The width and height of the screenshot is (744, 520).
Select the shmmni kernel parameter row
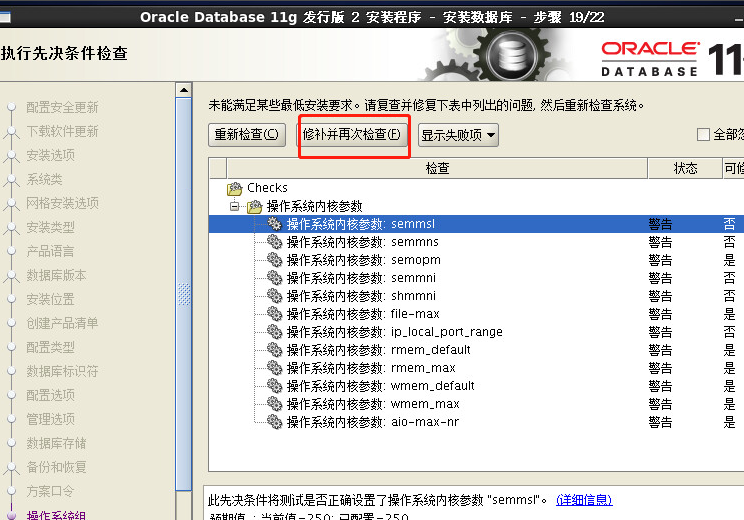pos(476,296)
